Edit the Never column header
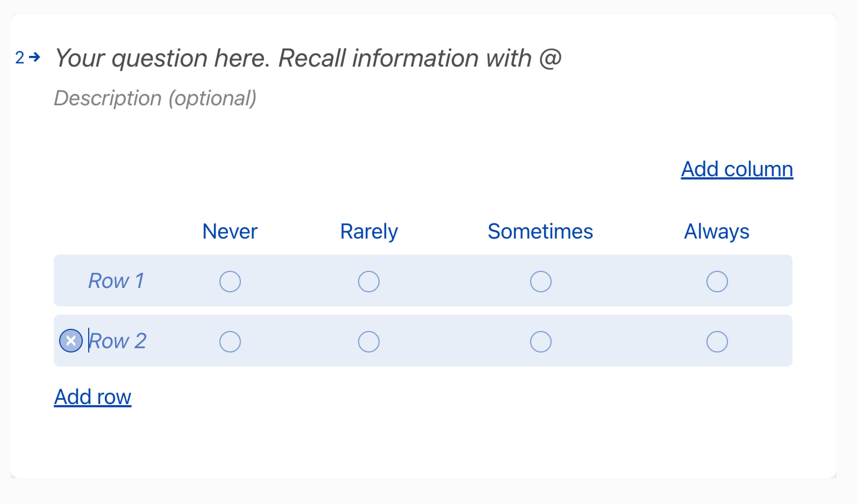The width and height of the screenshot is (857, 504). (x=230, y=231)
